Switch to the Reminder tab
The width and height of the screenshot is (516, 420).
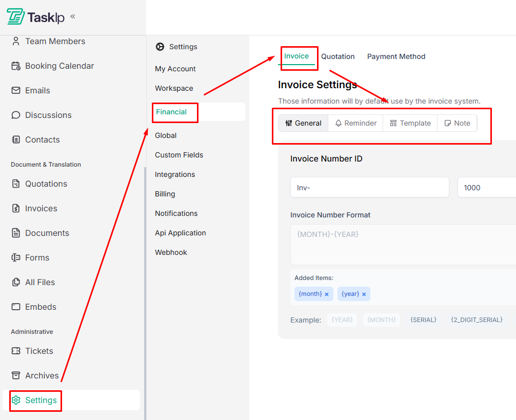tap(355, 123)
